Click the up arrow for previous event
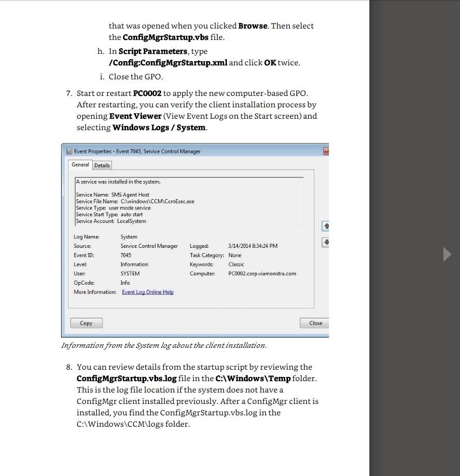460x476 pixels. (325, 226)
